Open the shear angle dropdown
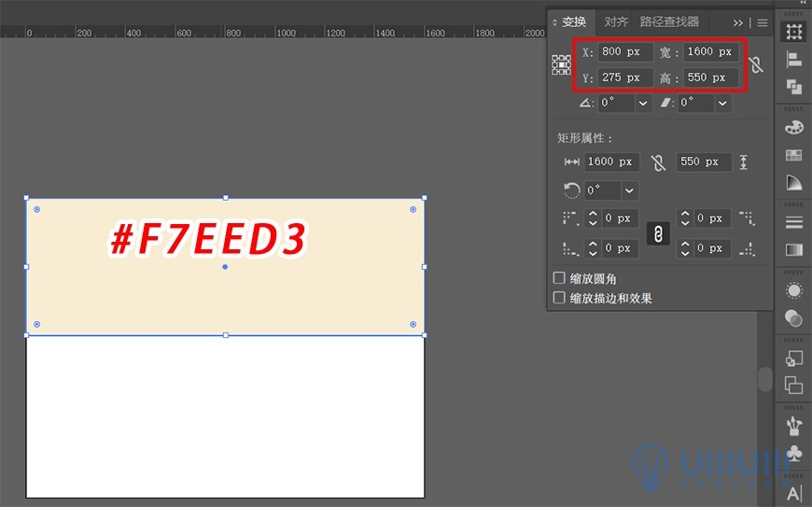The image size is (812, 507). click(x=722, y=103)
